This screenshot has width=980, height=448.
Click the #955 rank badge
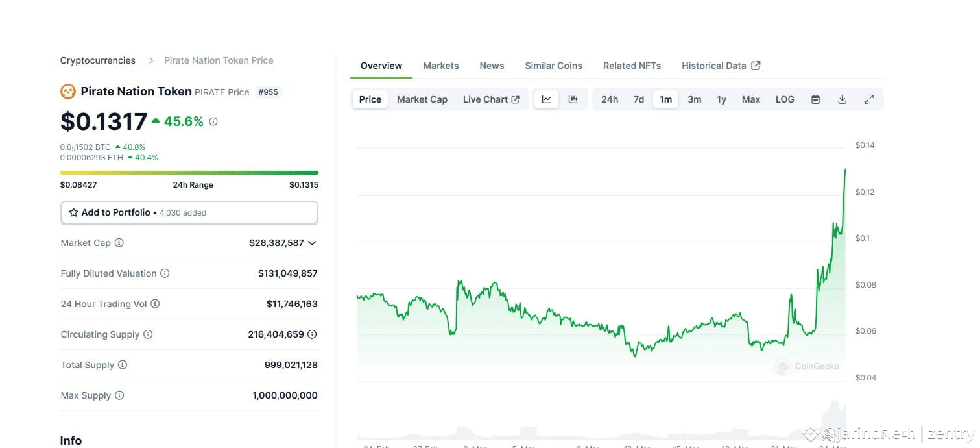[x=269, y=92]
